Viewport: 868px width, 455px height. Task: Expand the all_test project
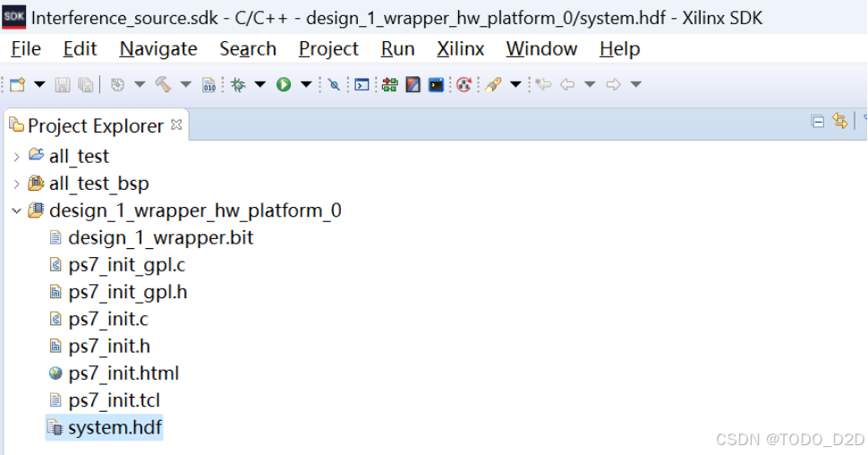[17, 157]
